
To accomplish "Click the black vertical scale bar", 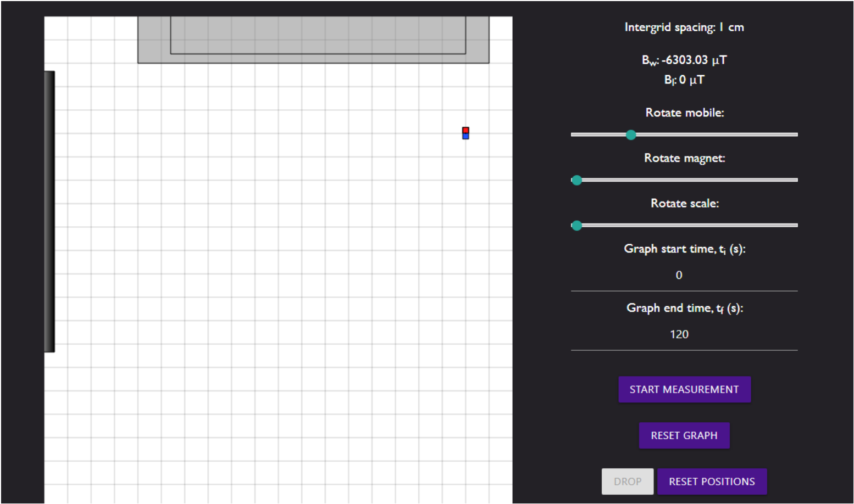I will (x=49, y=211).
